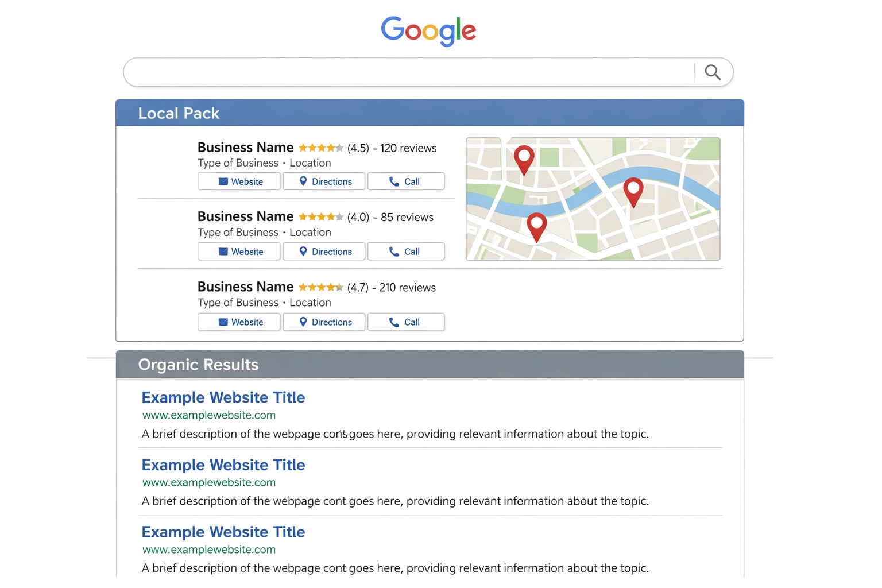Click the map preview thumbnail
This screenshot has height=588, width=882.
[593, 199]
